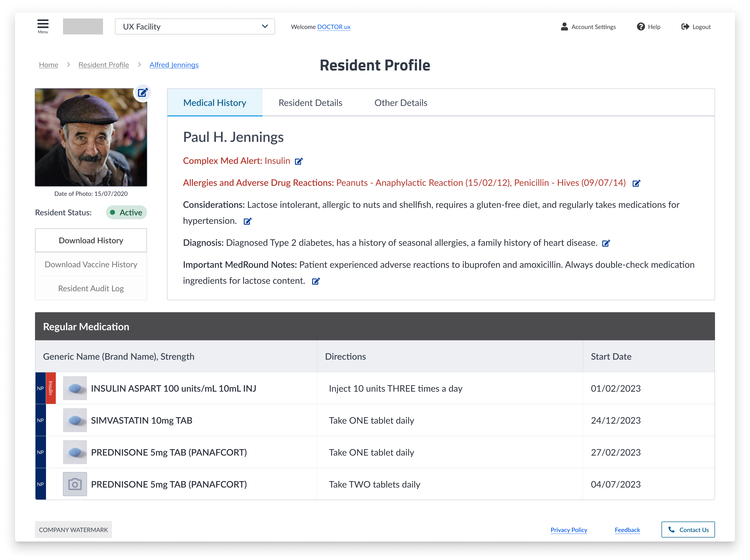This screenshot has width=750, height=560.
Task: Click the NP badge on the Simvastatin row
Action: [x=40, y=420]
